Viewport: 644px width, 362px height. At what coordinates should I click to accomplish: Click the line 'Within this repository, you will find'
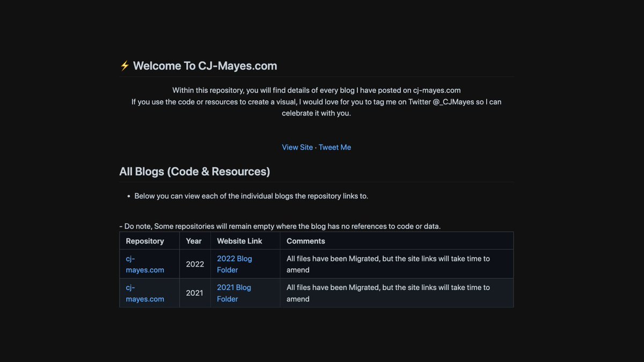coord(317,90)
